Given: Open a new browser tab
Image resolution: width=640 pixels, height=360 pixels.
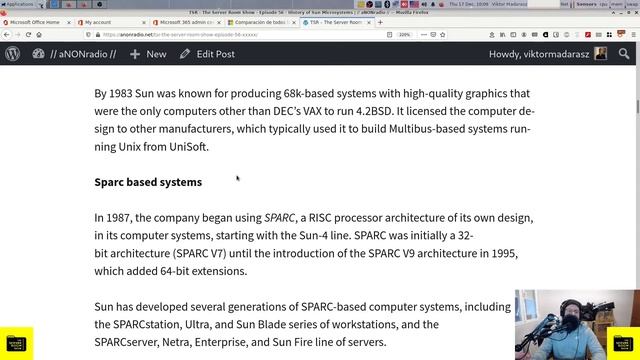Looking at the screenshot, I should point(380,22).
